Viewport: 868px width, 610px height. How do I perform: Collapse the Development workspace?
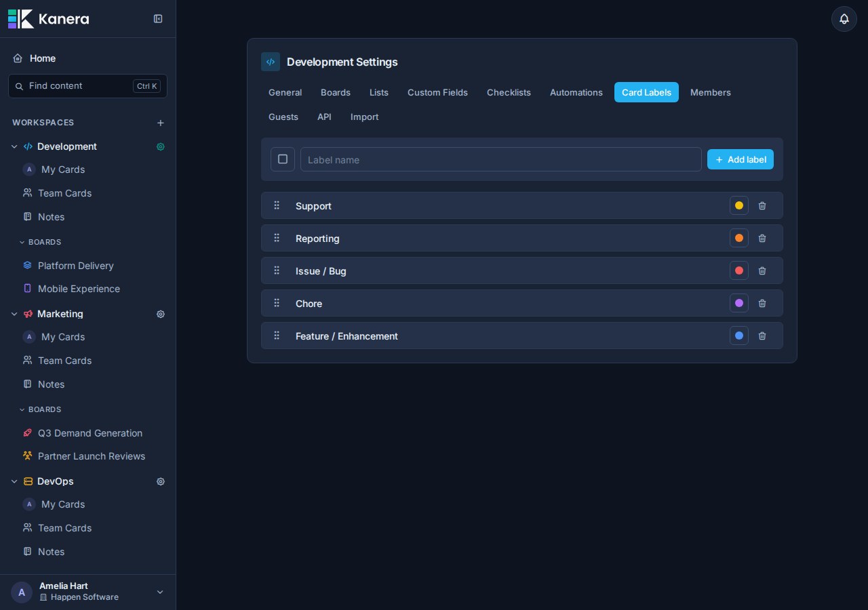pos(14,146)
